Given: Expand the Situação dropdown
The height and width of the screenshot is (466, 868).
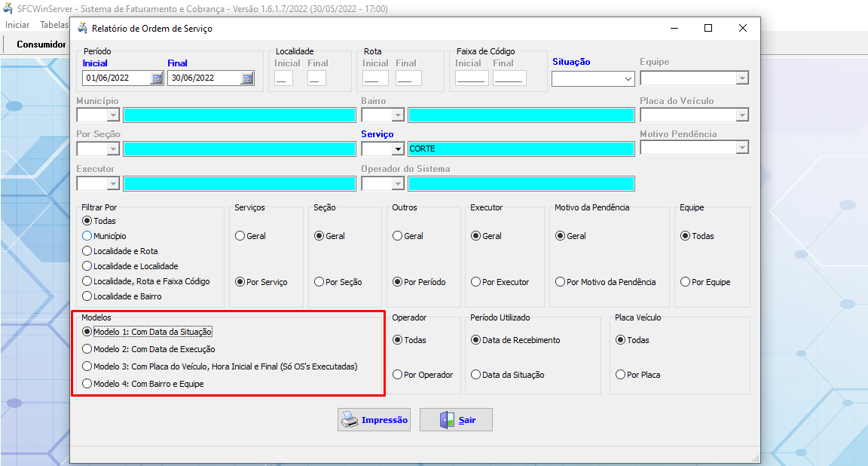Looking at the screenshot, I should (628, 78).
